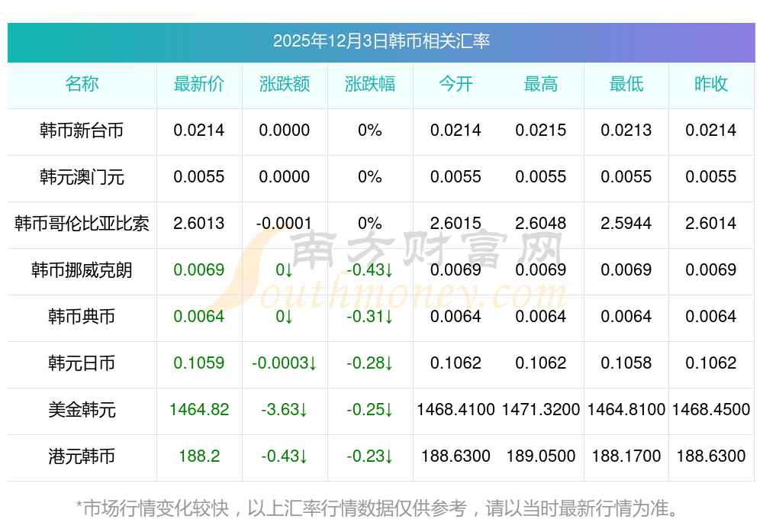Select the 韩币哥伦比亚比索 row label
This screenshot has height=532, width=763.
tap(82, 224)
